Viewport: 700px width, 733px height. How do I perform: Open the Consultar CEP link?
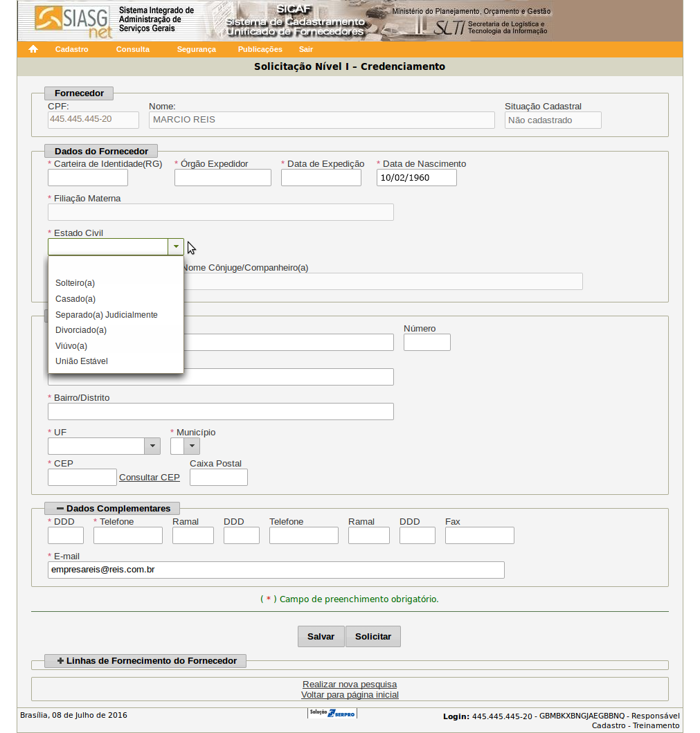click(x=149, y=478)
